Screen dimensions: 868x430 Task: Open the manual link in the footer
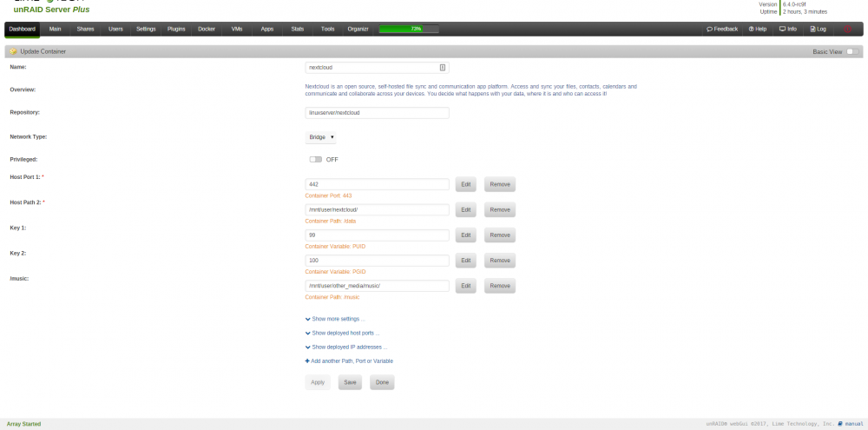point(853,424)
